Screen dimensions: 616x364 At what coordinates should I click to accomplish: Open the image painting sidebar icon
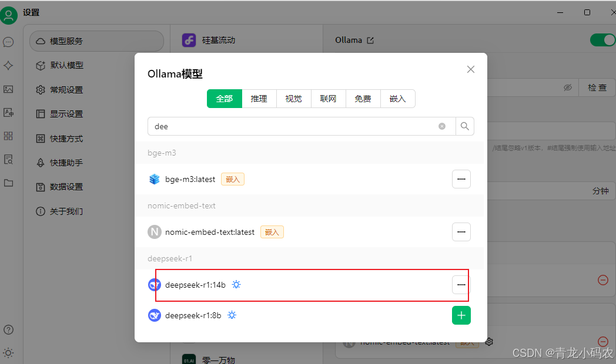pyautogui.click(x=8, y=89)
